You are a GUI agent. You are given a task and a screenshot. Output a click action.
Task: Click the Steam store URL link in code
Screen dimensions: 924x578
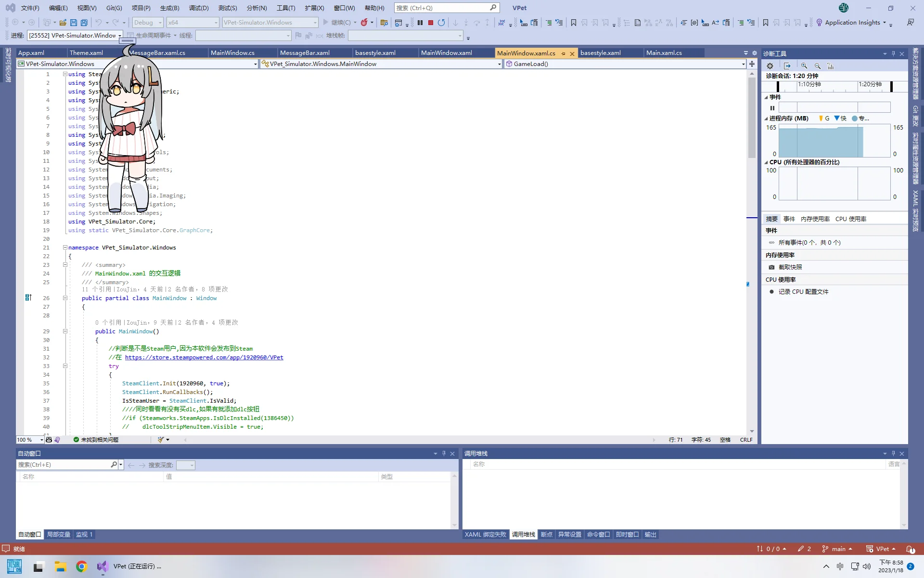coord(204,357)
